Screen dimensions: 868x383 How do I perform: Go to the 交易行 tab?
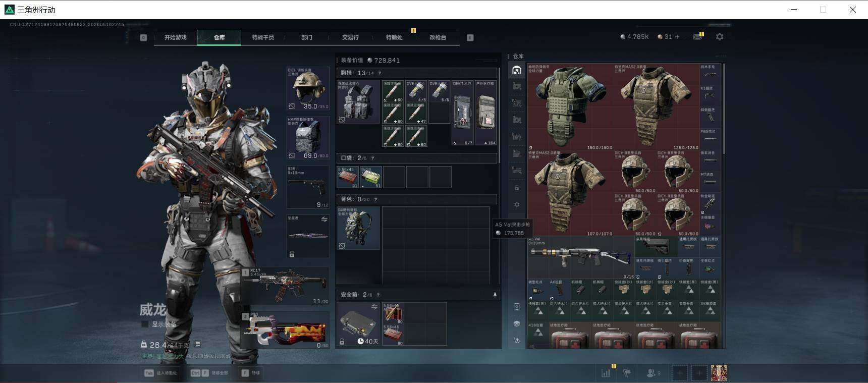[350, 37]
